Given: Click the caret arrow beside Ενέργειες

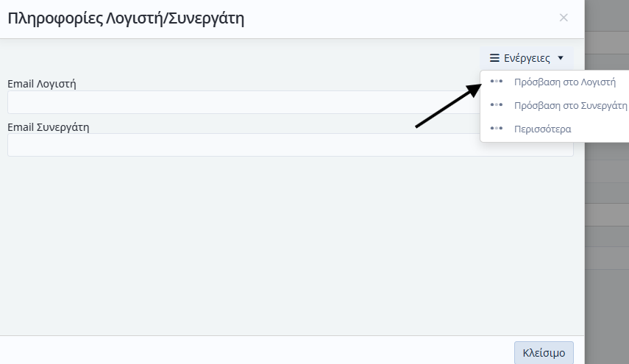Looking at the screenshot, I should [561, 58].
